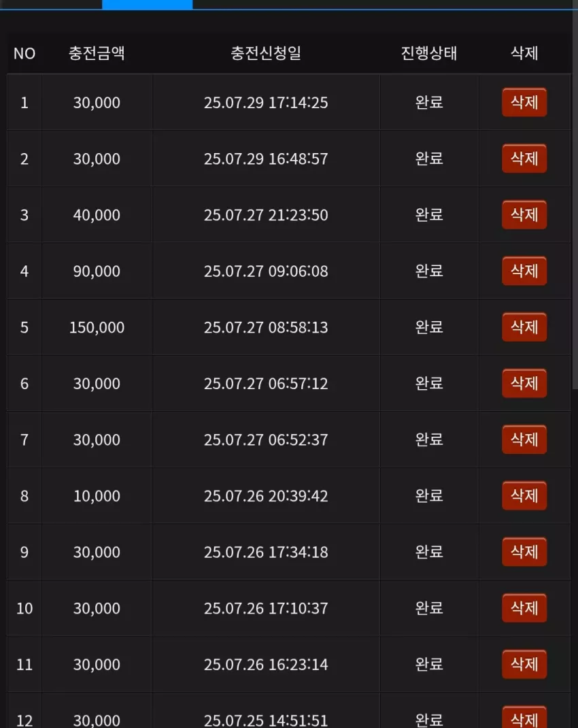This screenshot has width=578, height=728.
Task: Click the NO column header
Action: coord(24,53)
